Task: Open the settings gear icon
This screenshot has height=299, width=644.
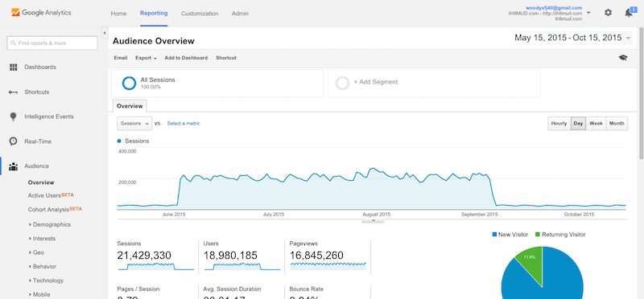Action: point(608,13)
